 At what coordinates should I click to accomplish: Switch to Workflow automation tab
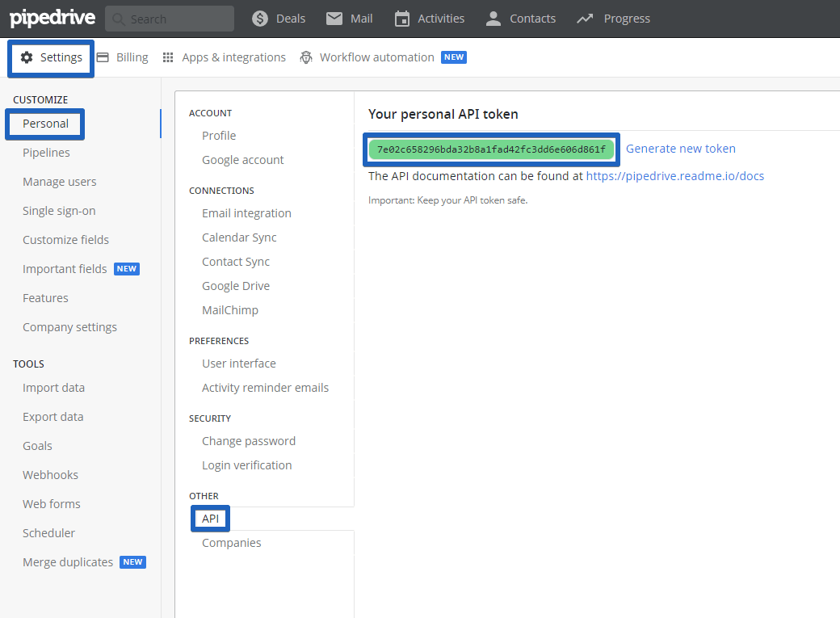point(376,57)
